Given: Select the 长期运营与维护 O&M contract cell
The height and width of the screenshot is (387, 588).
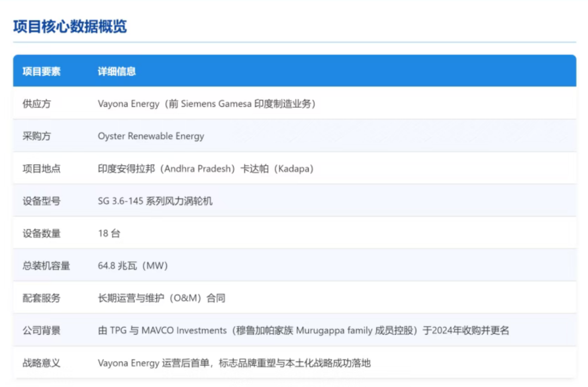Looking at the screenshot, I should pos(161,298).
